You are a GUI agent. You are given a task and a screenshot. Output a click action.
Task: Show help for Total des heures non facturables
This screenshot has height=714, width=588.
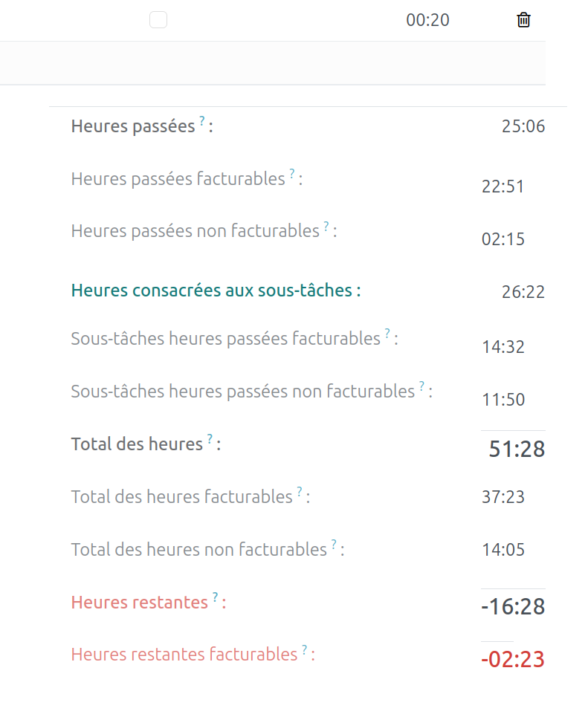click(334, 544)
